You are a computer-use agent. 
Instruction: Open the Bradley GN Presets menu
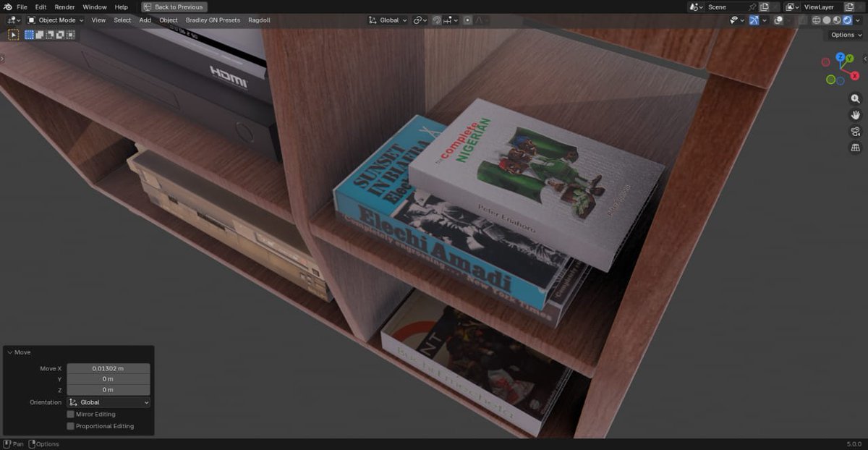coord(213,20)
